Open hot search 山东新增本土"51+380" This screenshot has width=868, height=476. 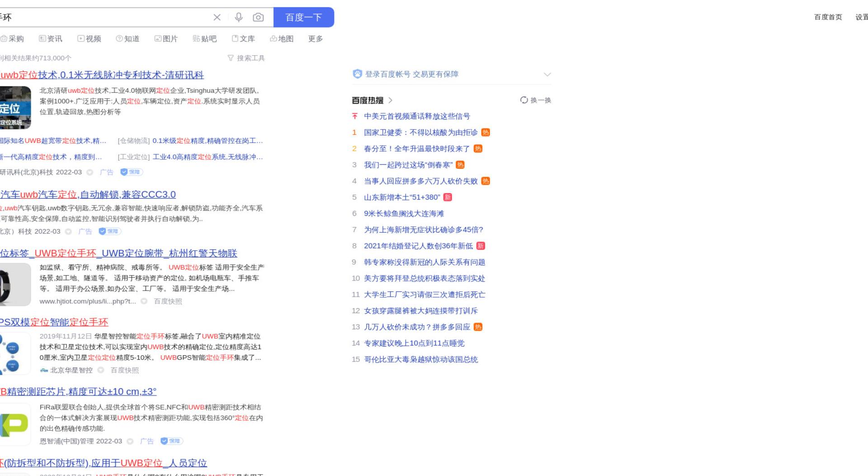(x=402, y=197)
